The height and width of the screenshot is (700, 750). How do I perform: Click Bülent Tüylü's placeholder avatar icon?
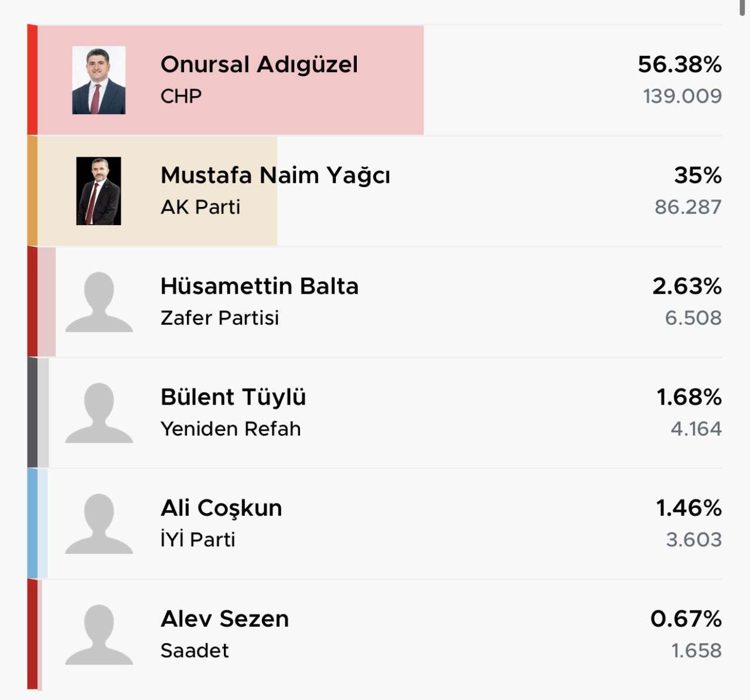click(x=98, y=413)
